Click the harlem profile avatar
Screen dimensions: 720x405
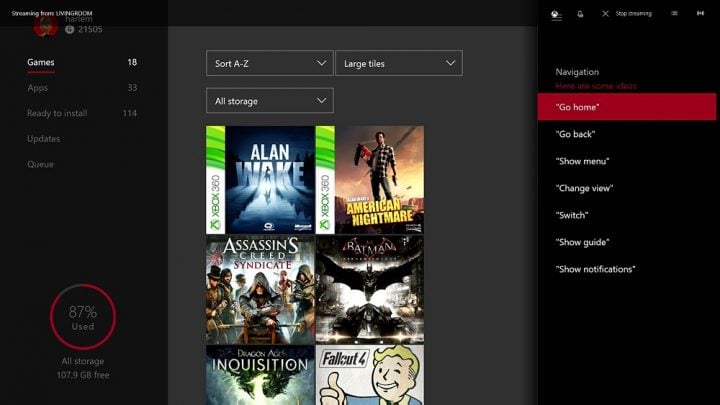click(45, 27)
